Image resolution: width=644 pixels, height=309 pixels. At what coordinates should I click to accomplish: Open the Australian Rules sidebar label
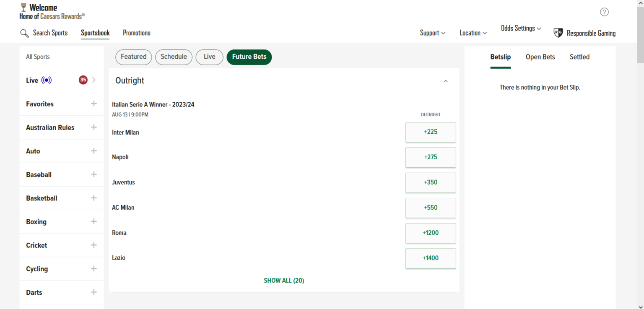tap(50, 127)
